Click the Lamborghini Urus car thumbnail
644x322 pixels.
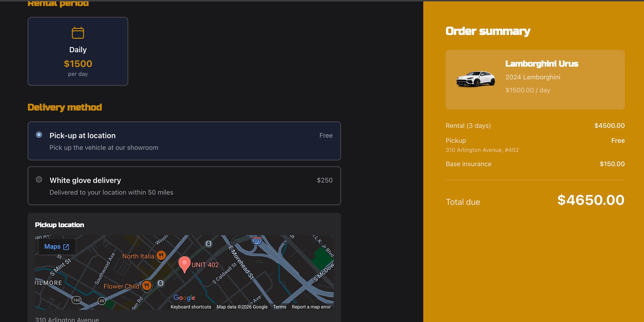(x=475, y=79)
